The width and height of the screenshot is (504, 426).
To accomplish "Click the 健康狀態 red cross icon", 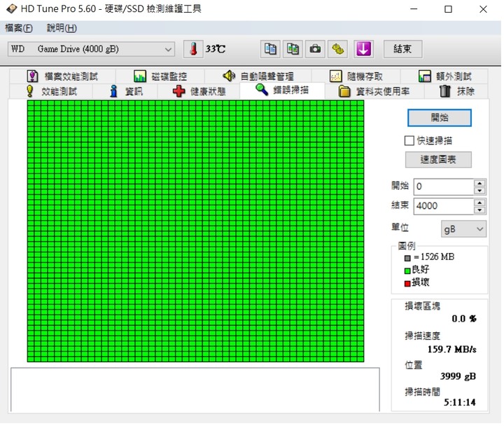I will [x=178, y=91].
